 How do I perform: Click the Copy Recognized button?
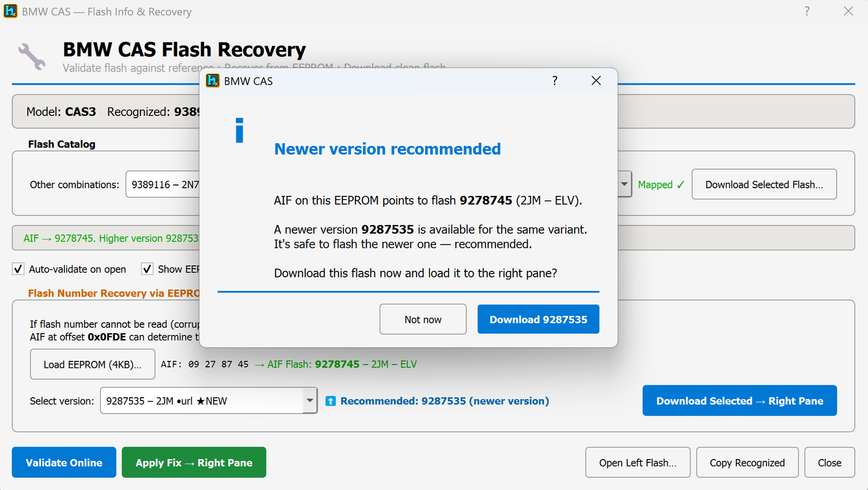coord(747,462)
